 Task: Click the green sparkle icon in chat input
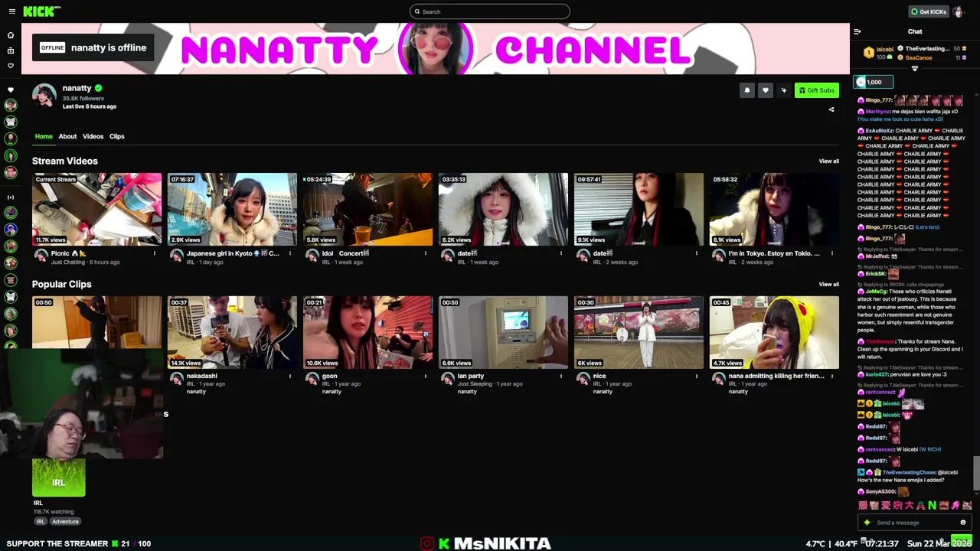click(867, 523)
